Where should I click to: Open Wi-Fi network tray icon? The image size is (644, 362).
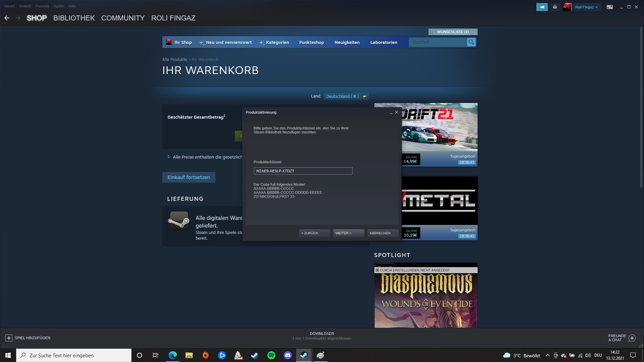coord(580,355)
